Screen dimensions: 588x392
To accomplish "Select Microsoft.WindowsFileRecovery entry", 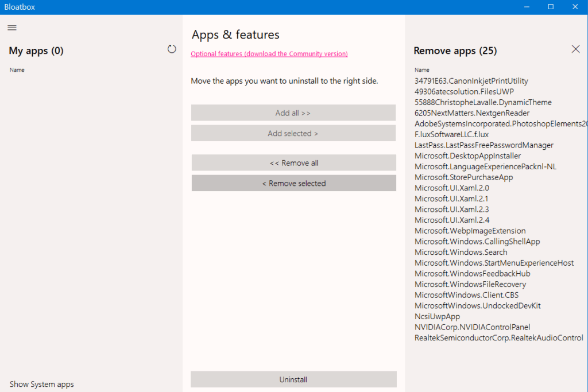I will pyautogui.click(x=470, y=284).
